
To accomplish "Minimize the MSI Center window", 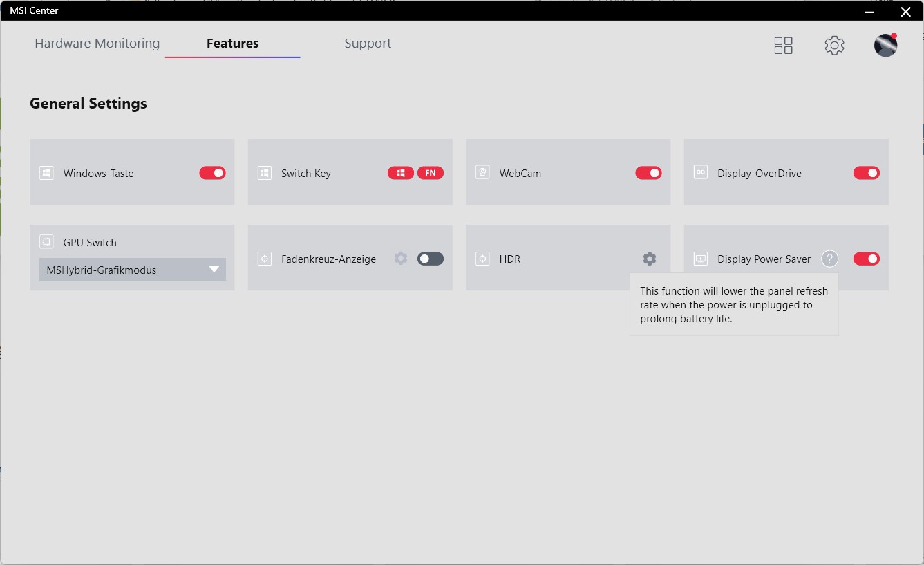I will (870, 11).
